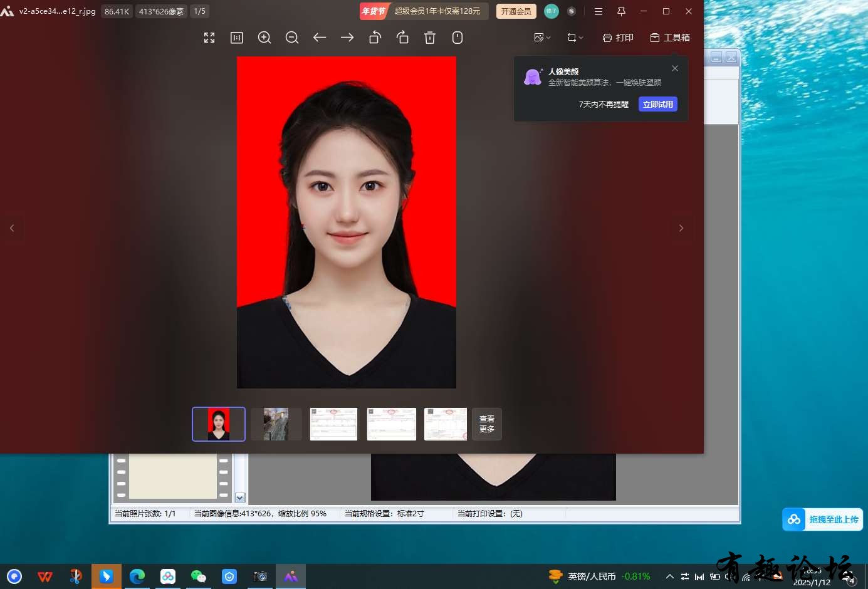Screen dimensions: 868x589
Task: Rotate the photo clockwise
Action: (402, 38)
